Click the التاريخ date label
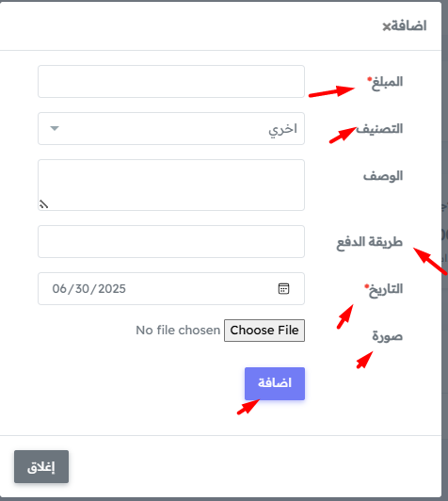The height and width of the screenshot is (501, 448). (384, 290)
